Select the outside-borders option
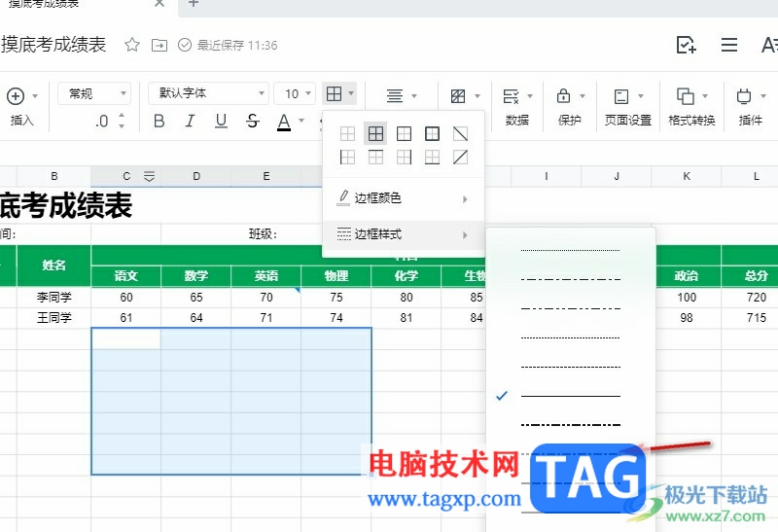The image size is (778, 532). [404, 134]
